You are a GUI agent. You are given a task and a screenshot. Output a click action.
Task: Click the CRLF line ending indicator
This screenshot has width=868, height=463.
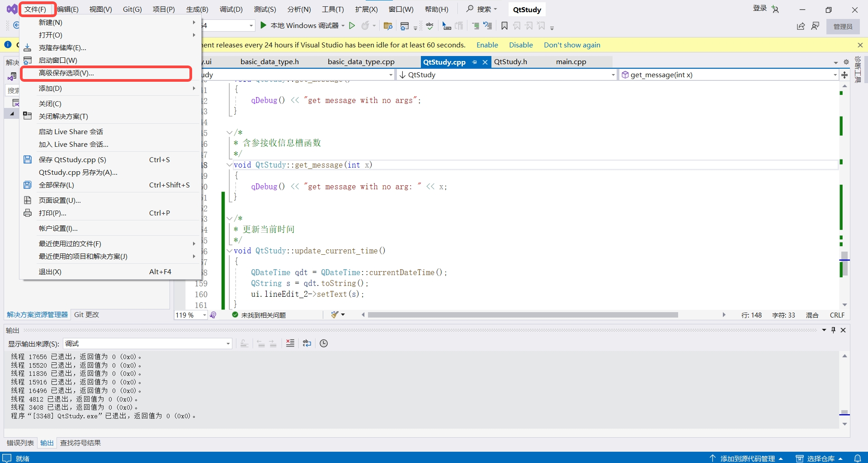tap(837, 315)
